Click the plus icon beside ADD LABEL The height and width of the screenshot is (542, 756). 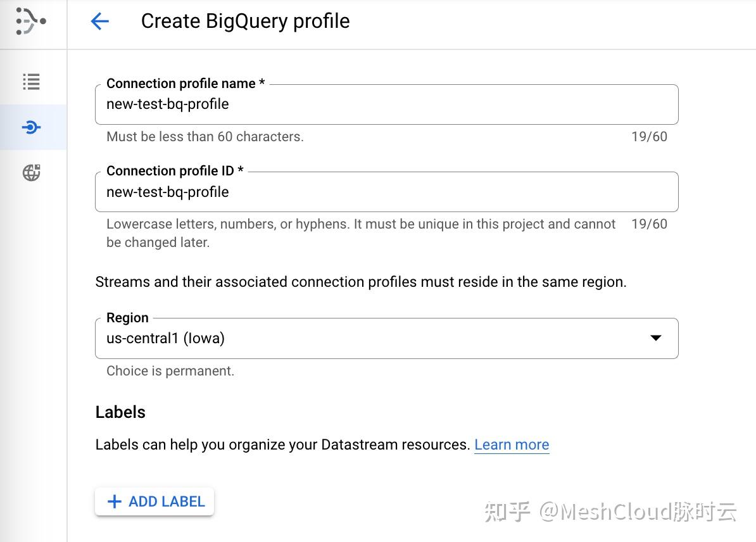click(x=114, y=501)
